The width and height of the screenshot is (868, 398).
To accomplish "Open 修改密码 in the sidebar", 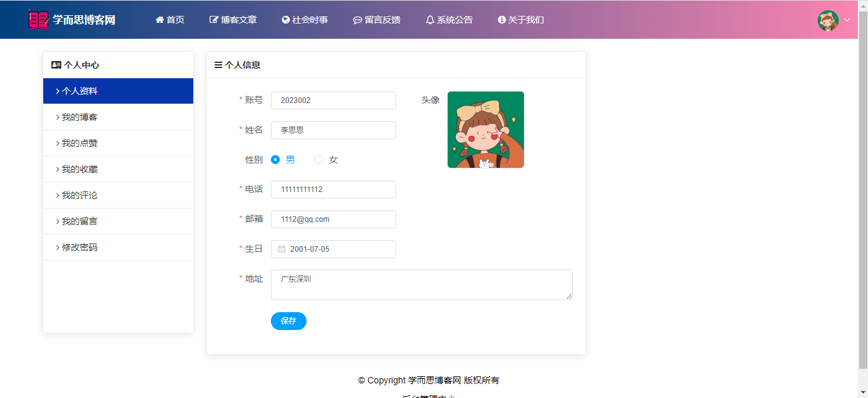I will pyautogui.click(x=118, y=247).
